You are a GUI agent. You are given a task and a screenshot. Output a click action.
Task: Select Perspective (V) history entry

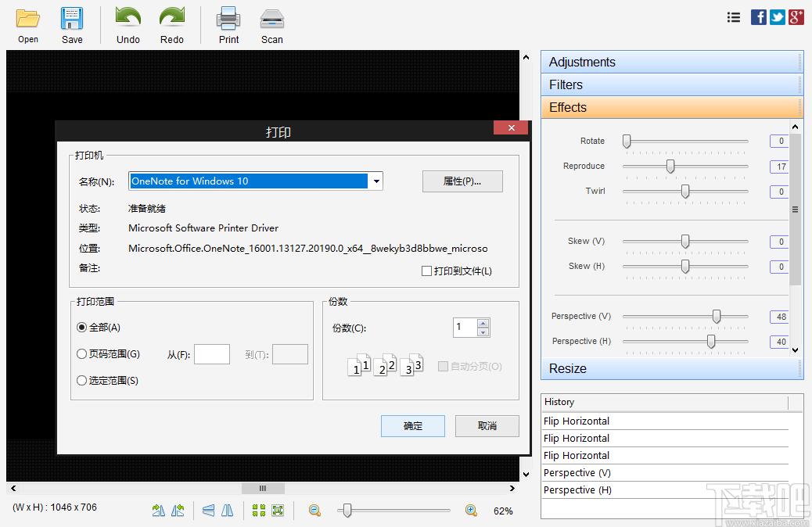pos(666,472)
